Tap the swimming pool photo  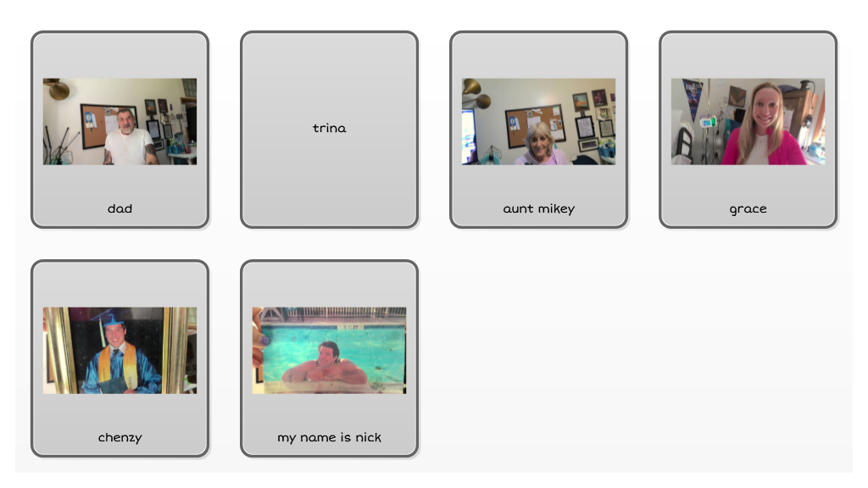click(329, 350)
